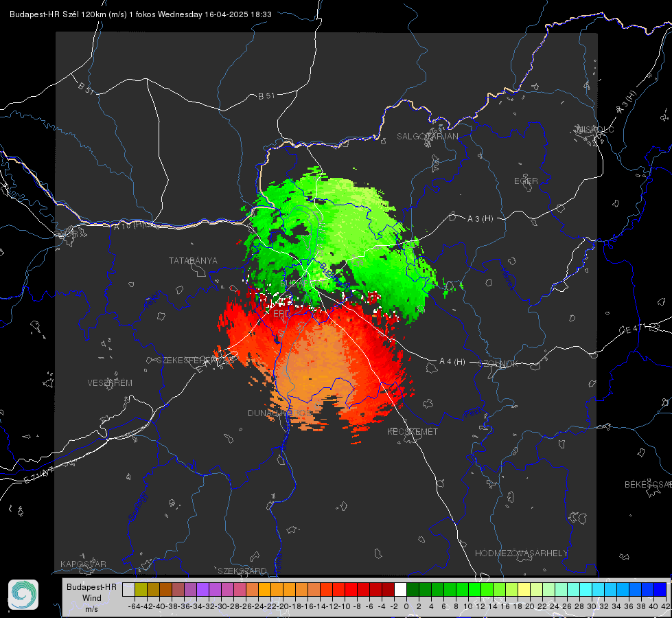
Task: Click the MISKOLC city label
Action: [595, 129]
